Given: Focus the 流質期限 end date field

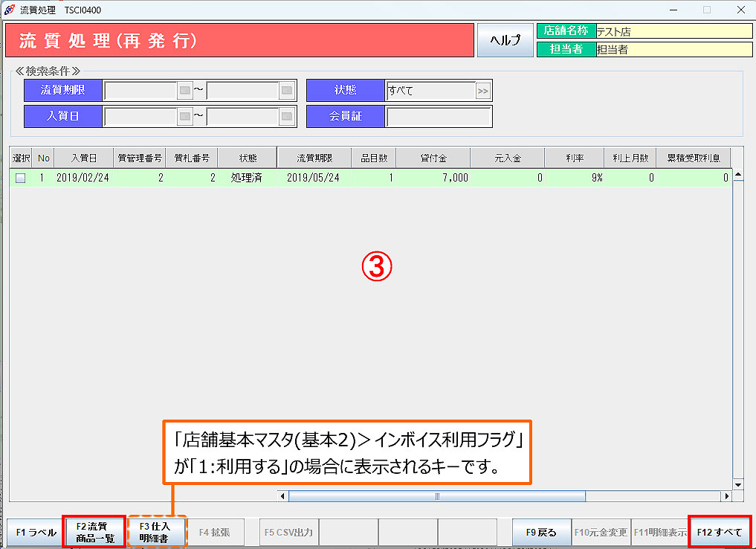Looking at the screenshot, I should tap(242, 90).
